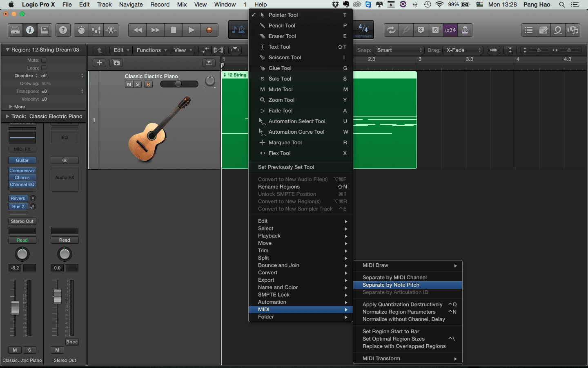Open the Functions dropdown menu
Screen dimensions: 588x368
point(151,50)
